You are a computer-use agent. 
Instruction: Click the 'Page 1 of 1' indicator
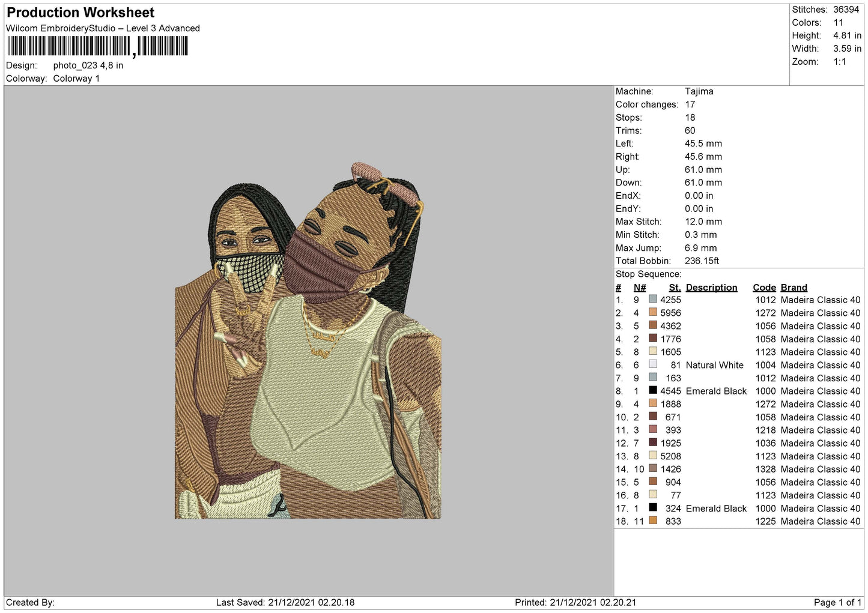pyautogui.click(x=837, y=603)
